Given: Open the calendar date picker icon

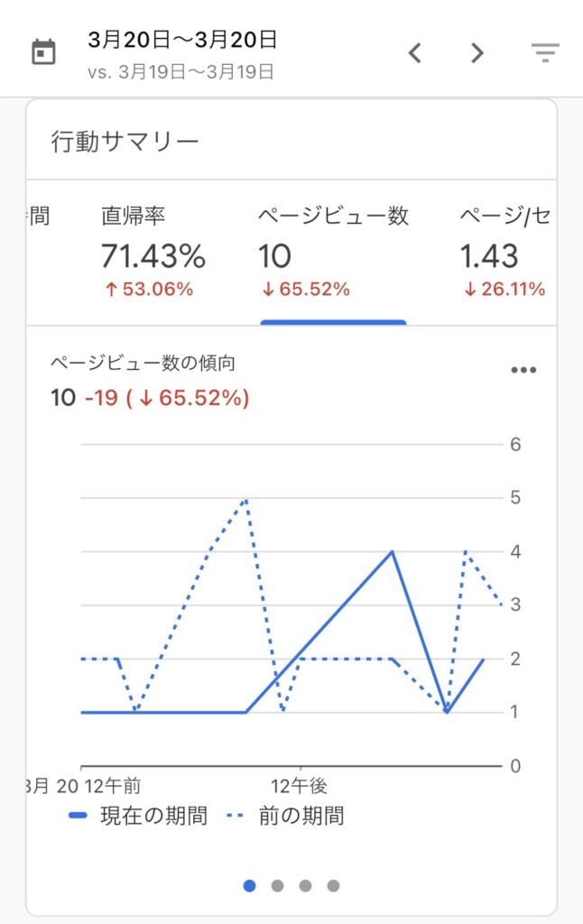Looking at the screenshot, I should click(x=43, y=52).
